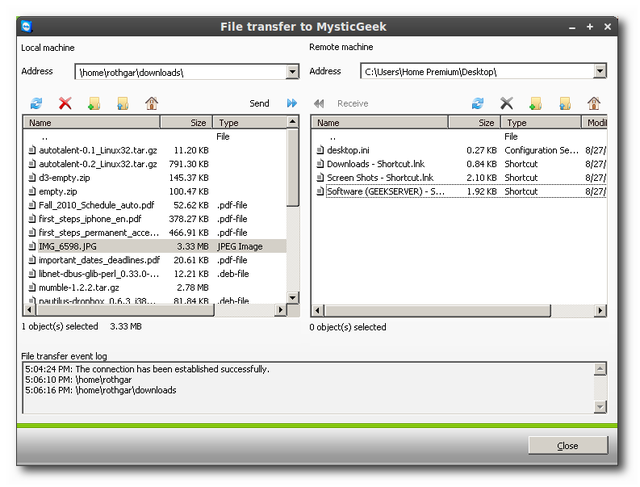Click the Send label
Screen dimensions: 640x487
click(x=259, y=104)
